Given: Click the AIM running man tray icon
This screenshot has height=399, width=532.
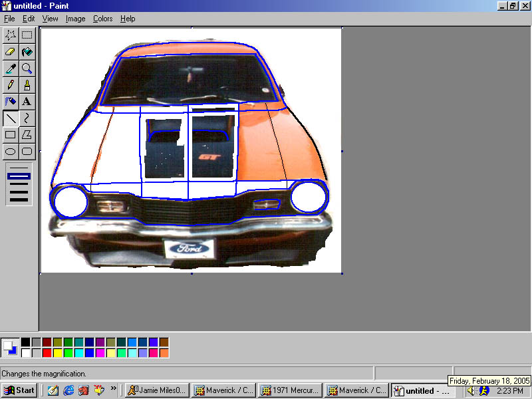Looking at the screenshot, I should pyautogui.click(x=484, y=391).
